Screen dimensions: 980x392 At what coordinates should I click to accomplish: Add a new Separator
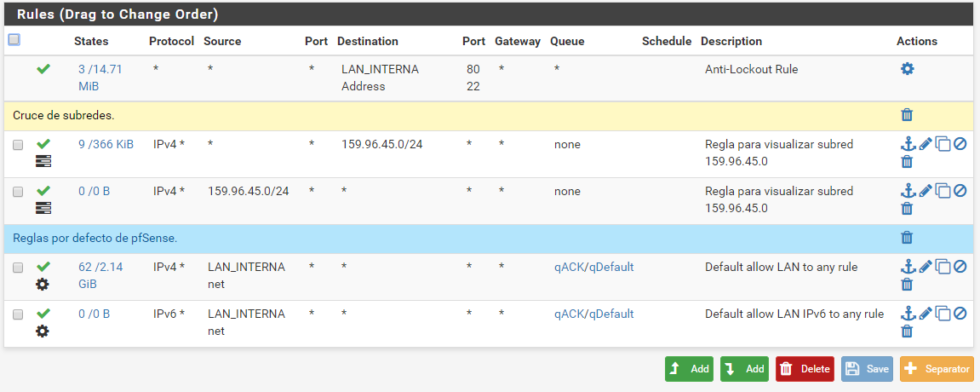point(937,369)
